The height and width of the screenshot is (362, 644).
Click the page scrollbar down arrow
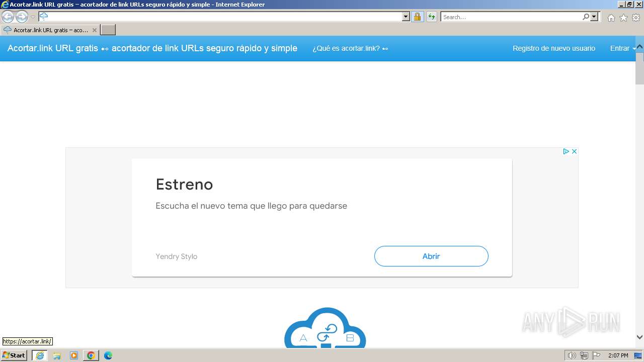pos(639,337)
